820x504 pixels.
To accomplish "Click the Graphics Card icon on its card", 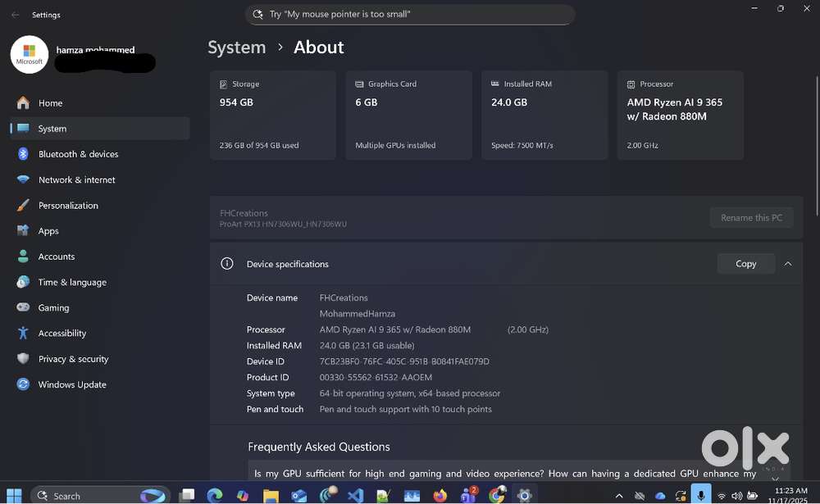I will pos(358,84).
